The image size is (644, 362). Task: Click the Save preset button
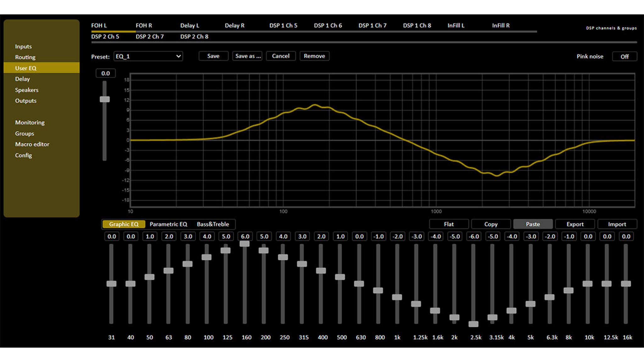pyautogui.click(x=213, y=56)
